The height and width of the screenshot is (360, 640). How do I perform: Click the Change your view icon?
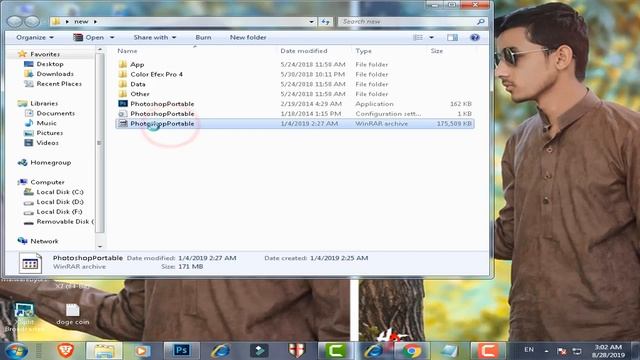point(418,38)
